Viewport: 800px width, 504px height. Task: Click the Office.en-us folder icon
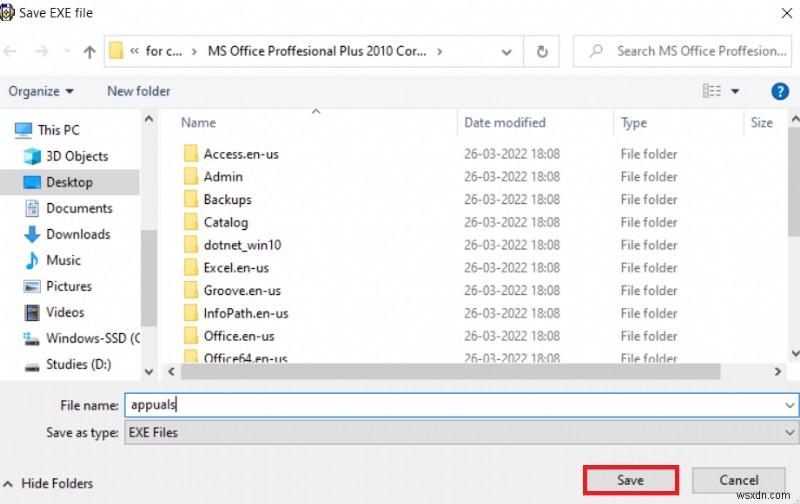click(191, 335)
